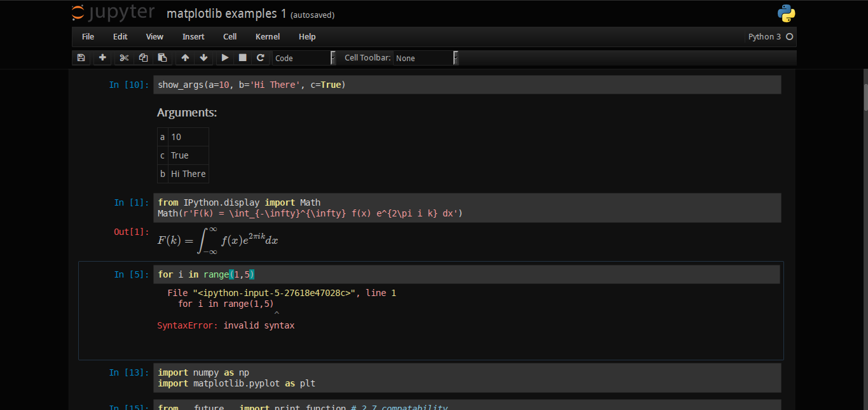Open the Insert menu
The width and height of the screenshot is (868, 410).
193,36
